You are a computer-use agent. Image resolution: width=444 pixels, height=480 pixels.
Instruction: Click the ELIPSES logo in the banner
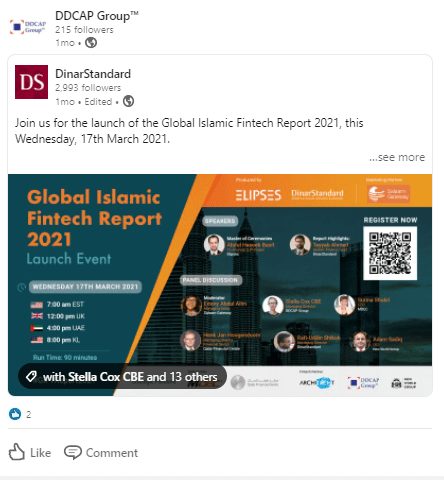click(x=258, y=195)
